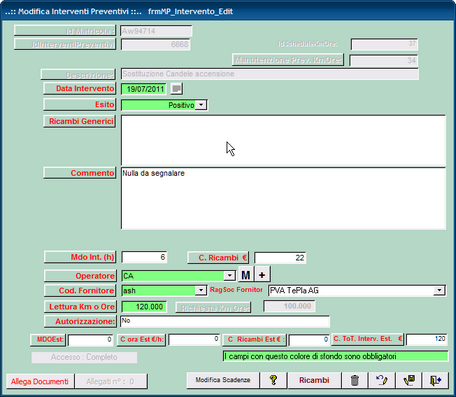The image size is (456, 397).
Task: Click the Data Intervento label button
Action: pyautogui.click(x=80, y=89)
